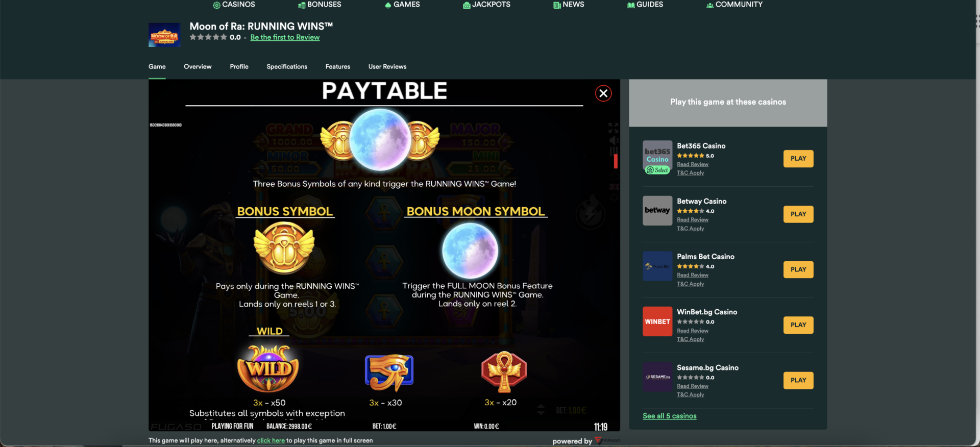Screen dimensions: 980x447
Task: Click the WinBet.bg Casino logo
Action: point(657,321)
